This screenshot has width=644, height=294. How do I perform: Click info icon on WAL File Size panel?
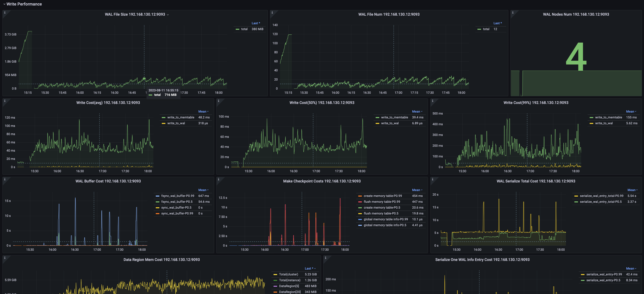pyautogui.click(x=5, y=13)
